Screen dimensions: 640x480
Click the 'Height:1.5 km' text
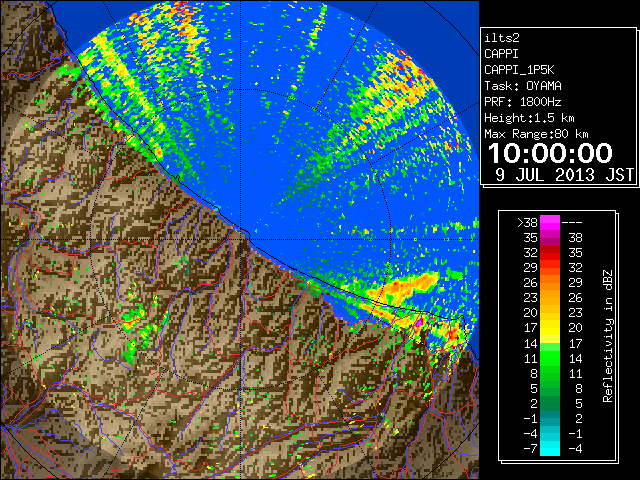529,118
